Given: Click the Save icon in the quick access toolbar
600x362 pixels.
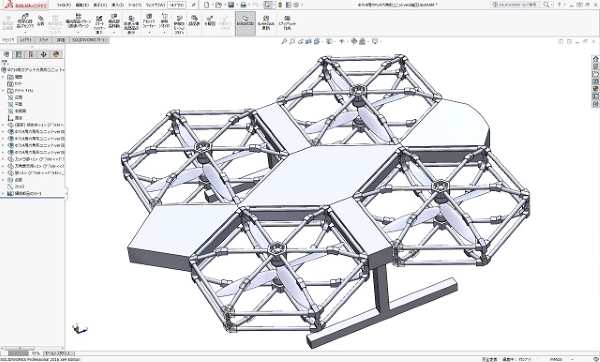Looking at the screenshot, I should point(231,5).
